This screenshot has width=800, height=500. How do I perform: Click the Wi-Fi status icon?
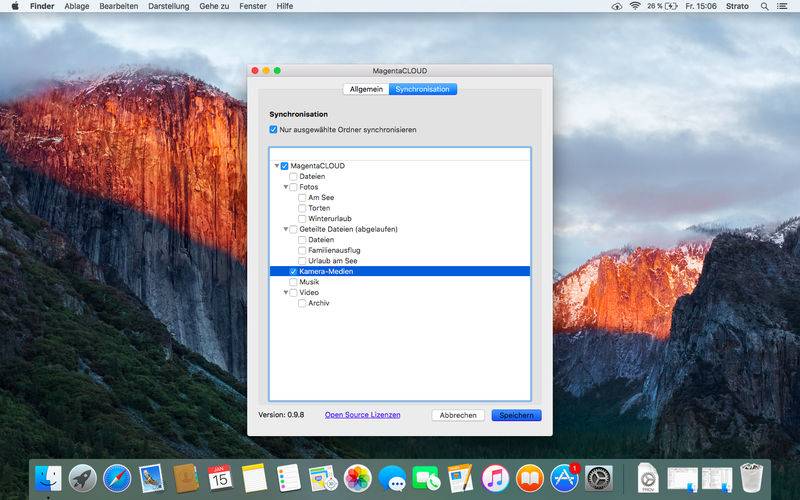point(635,6)
